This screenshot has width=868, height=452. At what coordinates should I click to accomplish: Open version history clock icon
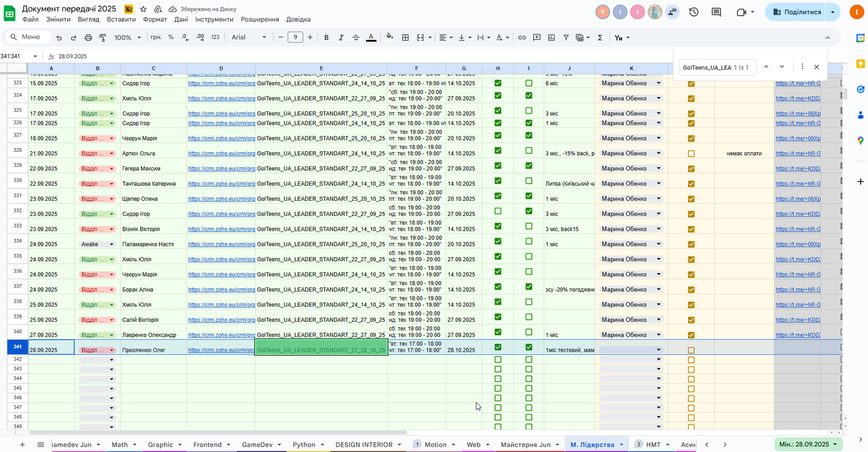[x=694, y=12]
